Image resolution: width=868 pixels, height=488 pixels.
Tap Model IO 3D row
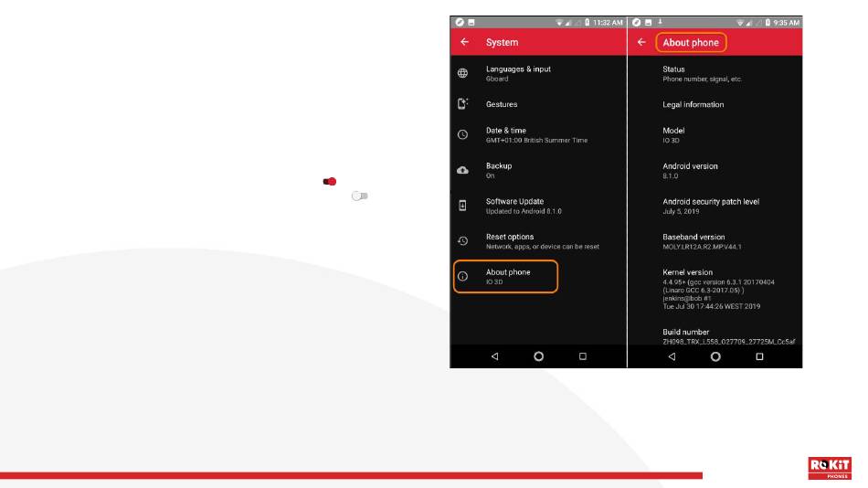pos(715,135)
